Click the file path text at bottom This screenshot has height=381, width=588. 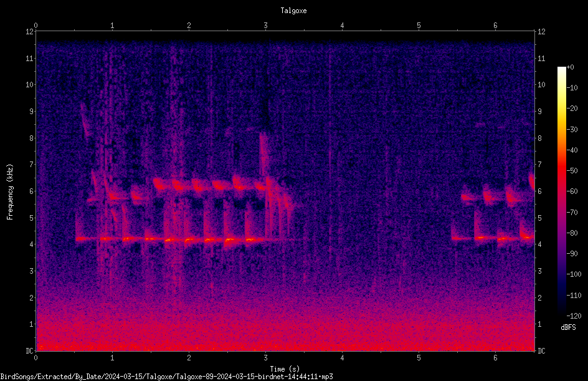pos(166,377)
